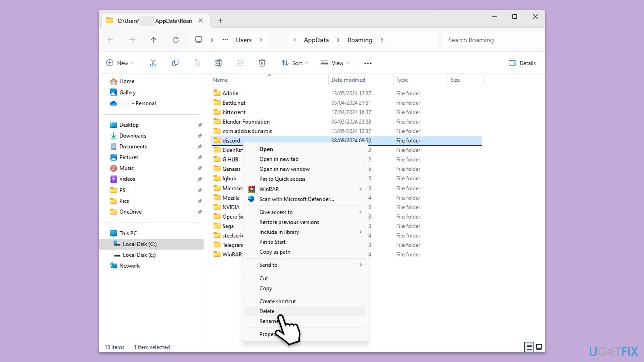Select Copy as path in context menu
The height and width of the screenshot is (362, 644).
(x=275, y=252)
